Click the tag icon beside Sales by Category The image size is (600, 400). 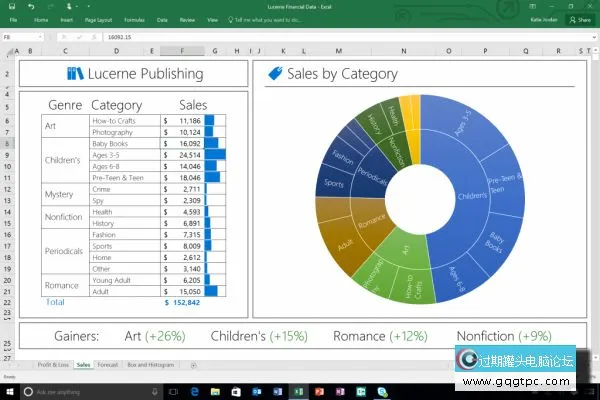point(274,73)
